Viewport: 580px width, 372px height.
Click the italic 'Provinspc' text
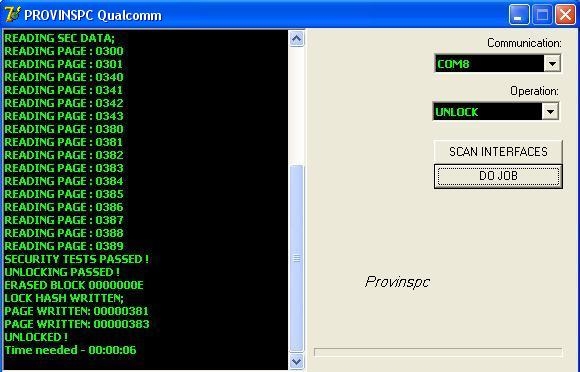(x=397, y=282)
